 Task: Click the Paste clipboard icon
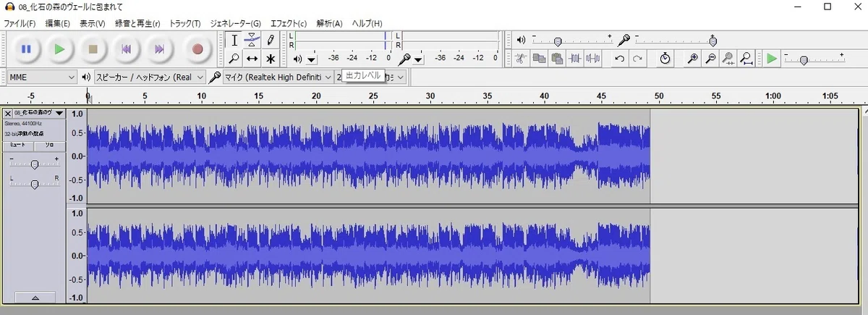557,59
